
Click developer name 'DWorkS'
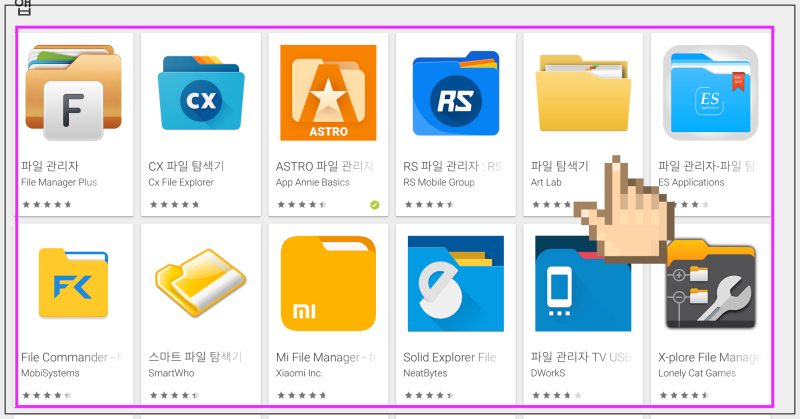coord(547,373)
